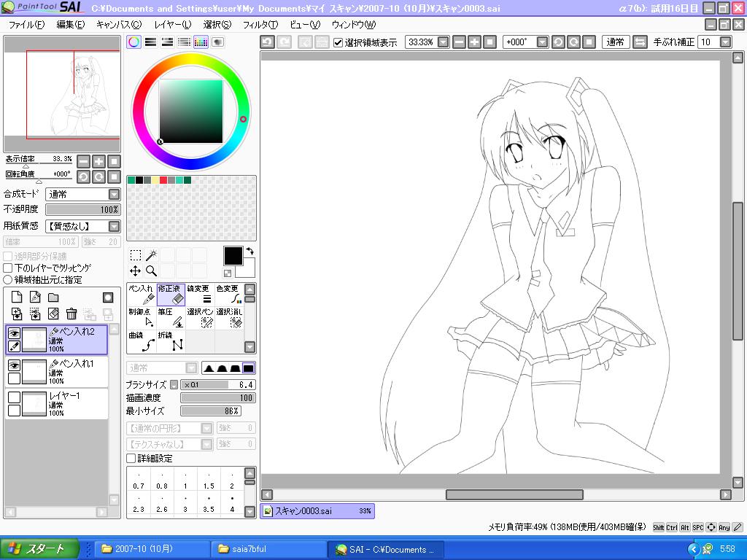The width and height of the screenshot is (747, 560).
Task: Enable 下のレイヤーでクリッピング checkbox
Action: (x=7, y=268)
